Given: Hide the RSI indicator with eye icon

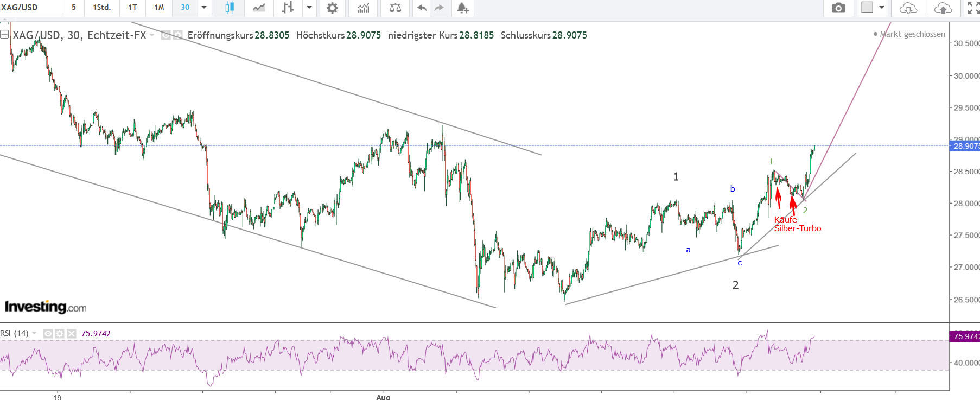Looking at the screenshot, I should tap(48, 334).
